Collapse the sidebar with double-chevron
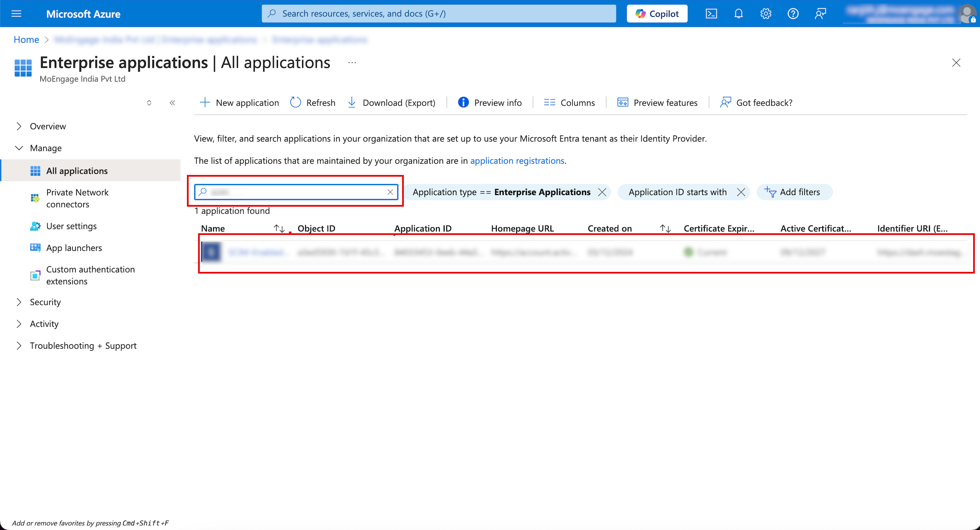 (x=172, y=102)
